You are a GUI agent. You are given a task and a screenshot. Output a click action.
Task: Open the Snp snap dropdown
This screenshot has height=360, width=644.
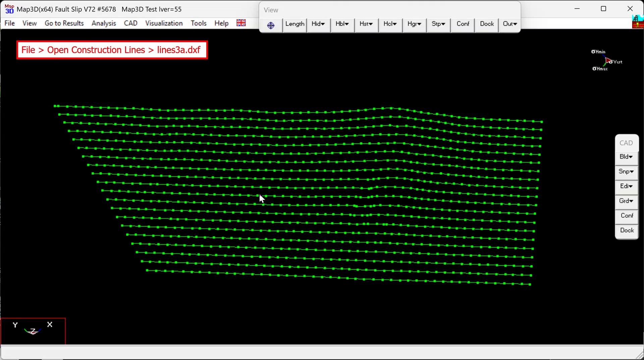626,172
